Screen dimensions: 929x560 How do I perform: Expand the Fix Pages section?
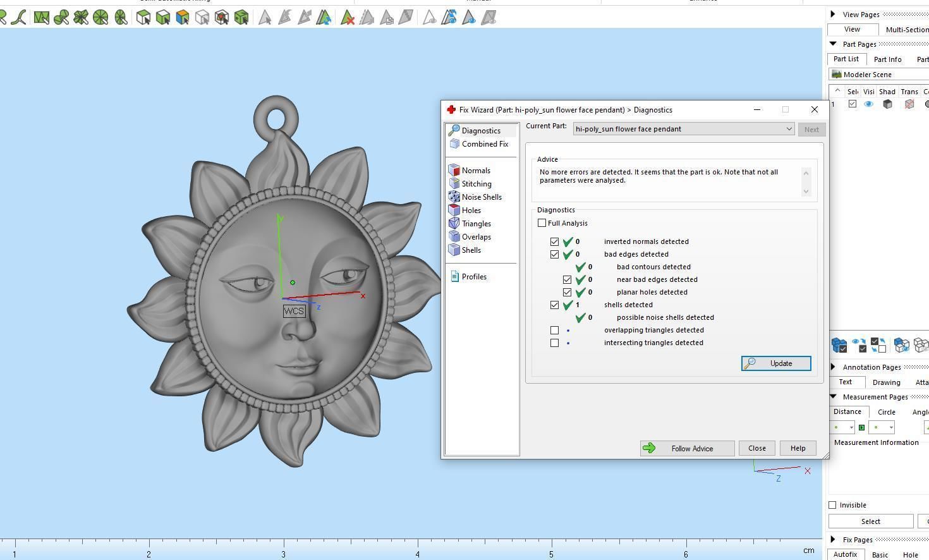click(833, 539)
